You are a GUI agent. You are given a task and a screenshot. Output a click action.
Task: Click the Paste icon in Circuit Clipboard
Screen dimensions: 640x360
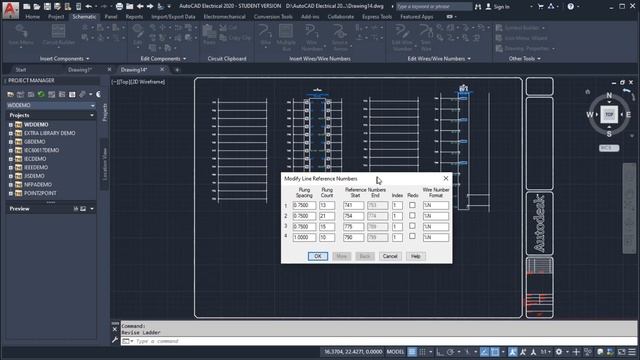tap(209, 35)
